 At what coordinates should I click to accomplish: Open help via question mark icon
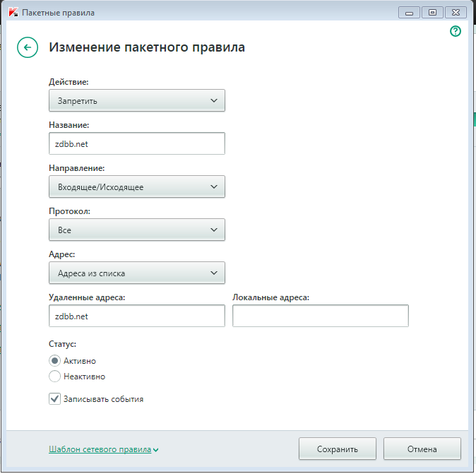click(x=456, y=31)
